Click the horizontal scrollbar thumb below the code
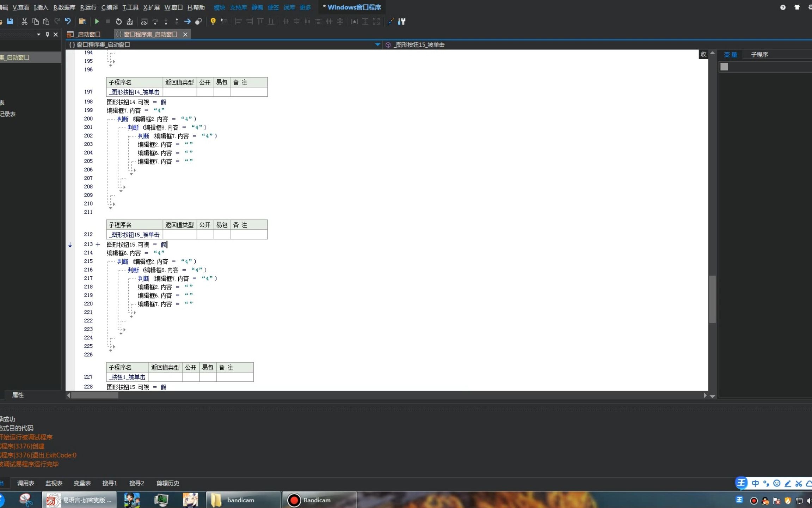Image resolution: width=812 pixels, height=508 pixels. 95,395
